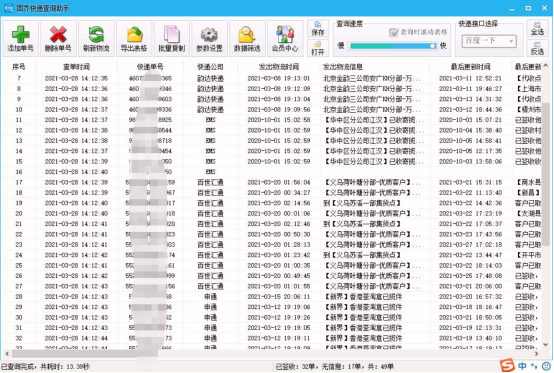Click the 打开 open button
This screenshot has width=554, height=373.
pos(318,48)
